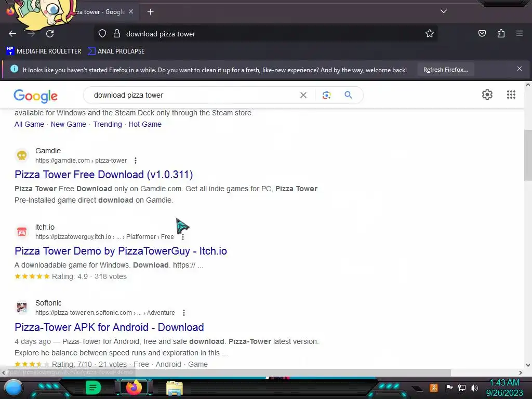
Task: Save page to Pocket
Action: point(482,34)
